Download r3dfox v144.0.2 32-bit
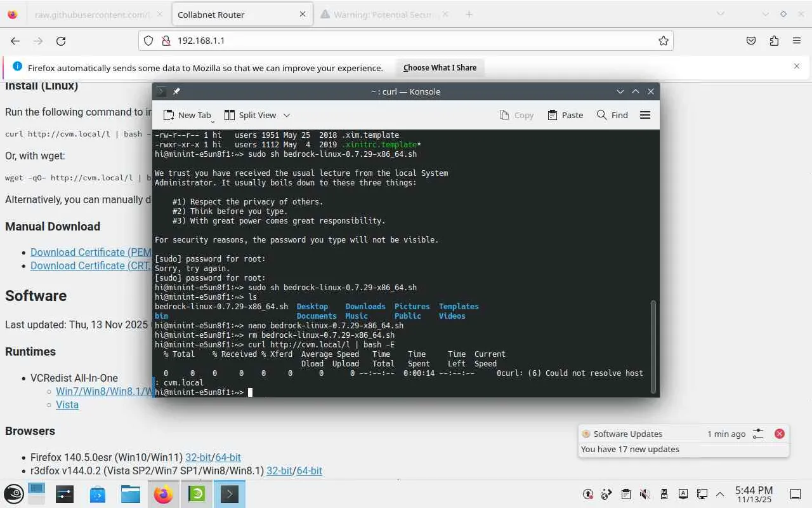 (x=279, y=471)
